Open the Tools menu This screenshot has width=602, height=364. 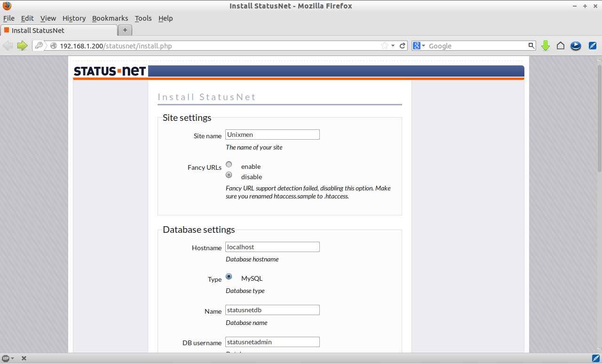tap(143, 18)
